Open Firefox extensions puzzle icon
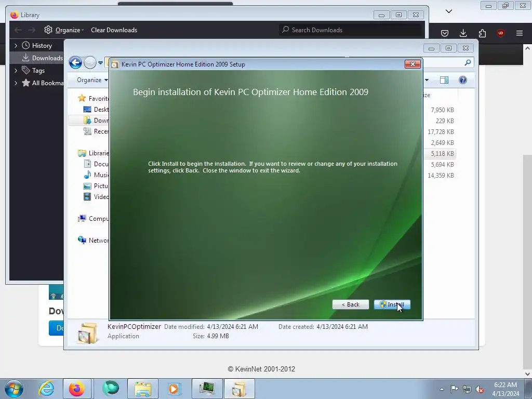This screenshot has height=399, width=532. click(482, 33)
